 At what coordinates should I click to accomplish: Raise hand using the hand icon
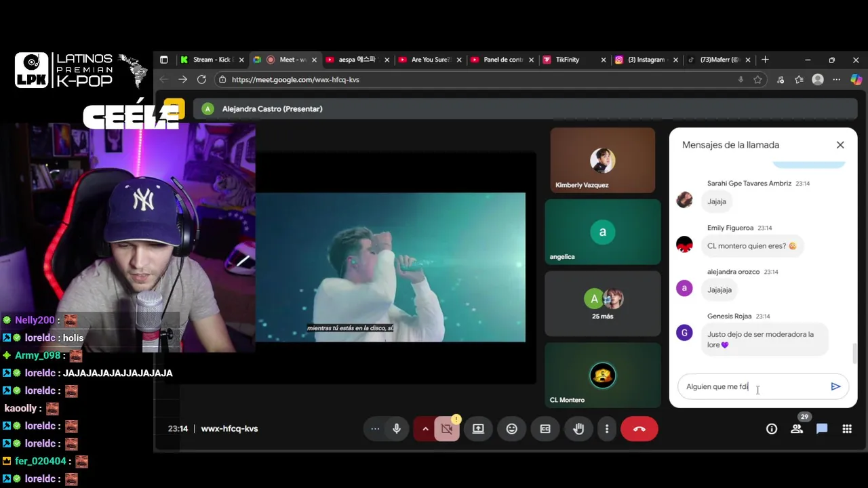[578, 428]
